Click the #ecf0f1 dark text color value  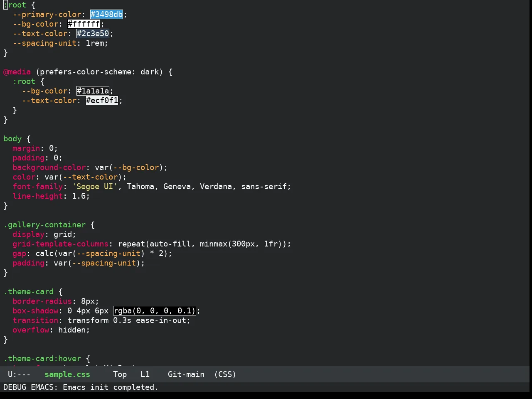coord(102,101)
